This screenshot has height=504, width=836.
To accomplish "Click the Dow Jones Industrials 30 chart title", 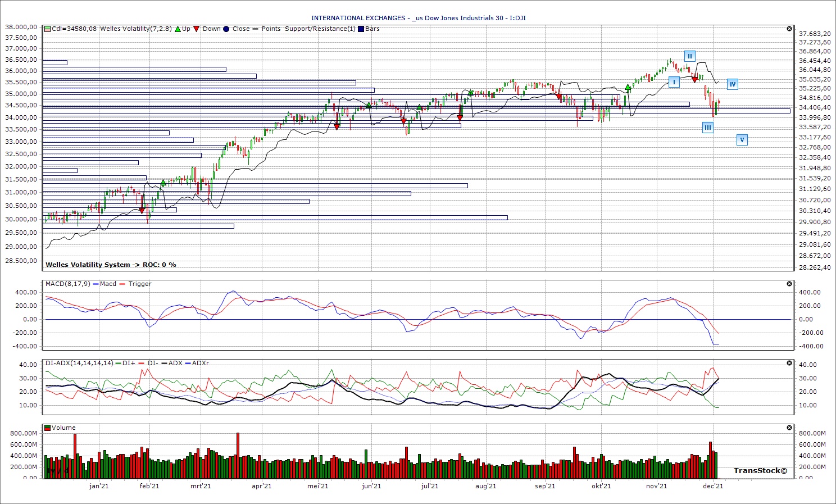I will [419, 18].
